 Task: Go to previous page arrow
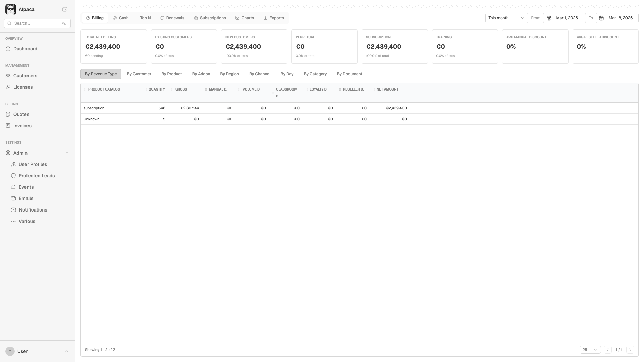[607, 350]
